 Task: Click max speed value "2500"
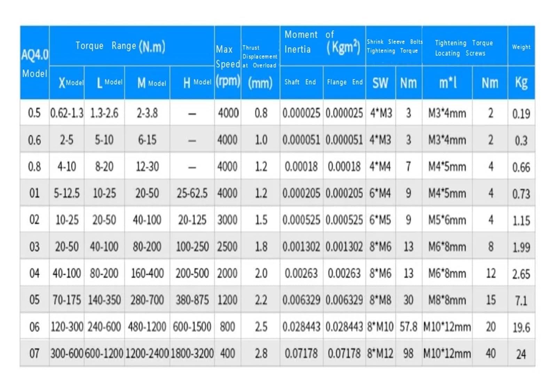(x=227, y=247)
